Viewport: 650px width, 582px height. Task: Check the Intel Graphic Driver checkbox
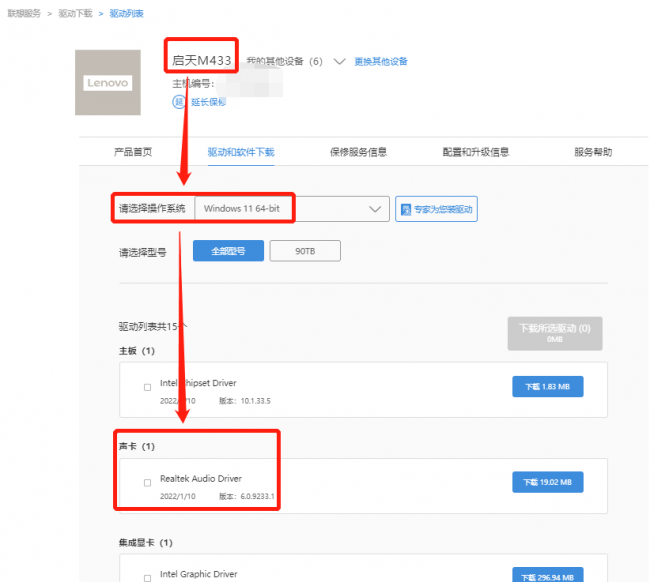coord(147,578)
